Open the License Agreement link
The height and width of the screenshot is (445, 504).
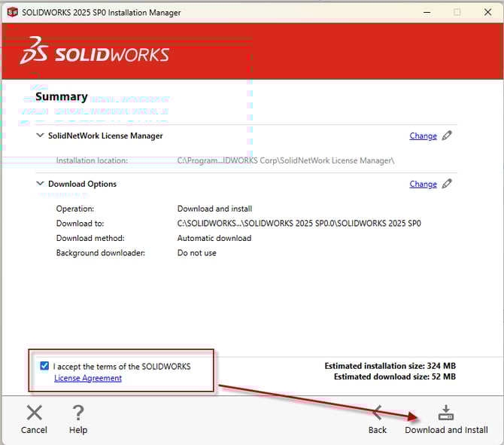coord(88,378)
